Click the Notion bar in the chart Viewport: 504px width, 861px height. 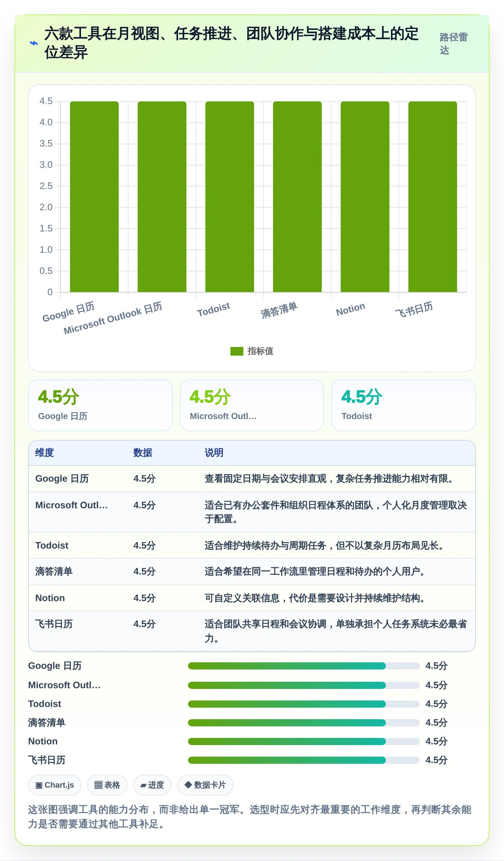pyautogui.click(x=365, y=197)
